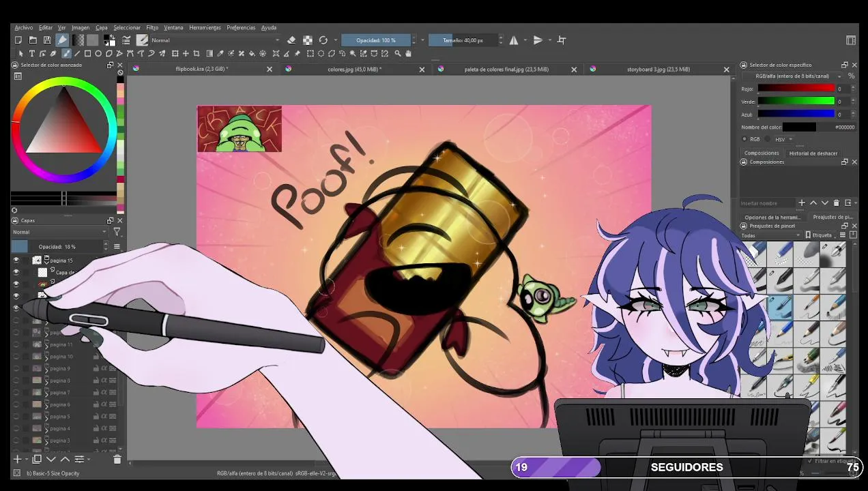Select the Line tool

(x=77, y=53)
